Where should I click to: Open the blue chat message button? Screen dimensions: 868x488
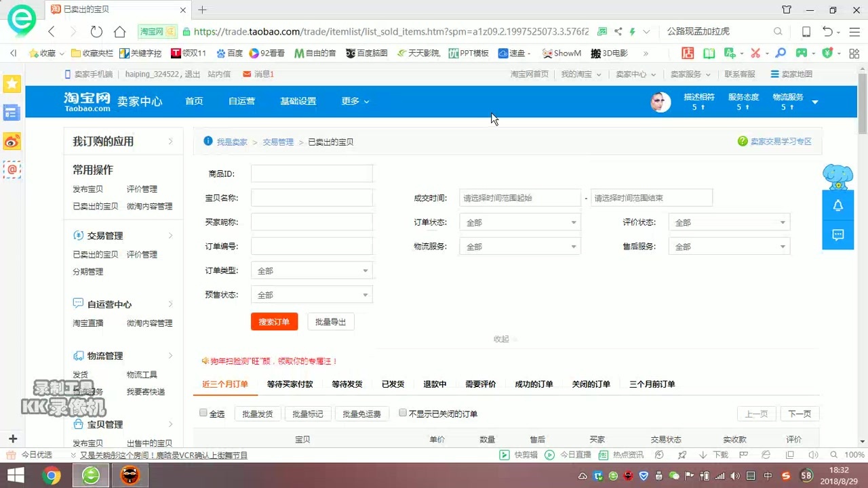click(838, 235)
